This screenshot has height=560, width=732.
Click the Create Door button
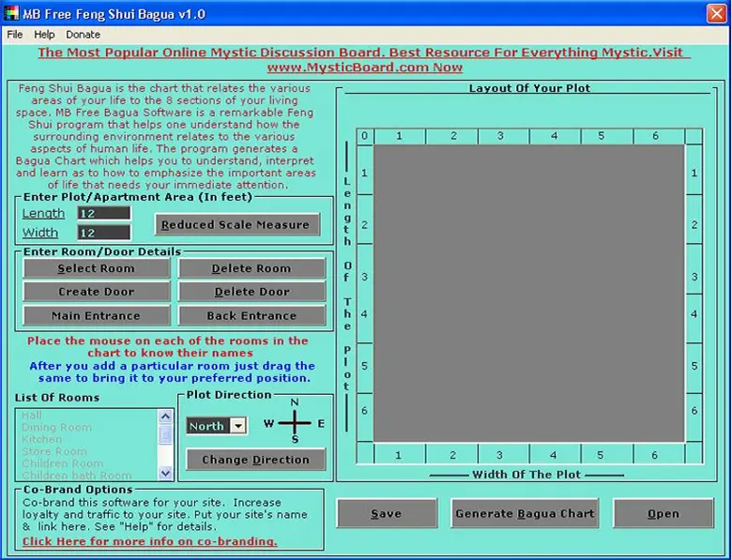click(x=97, y=292)
